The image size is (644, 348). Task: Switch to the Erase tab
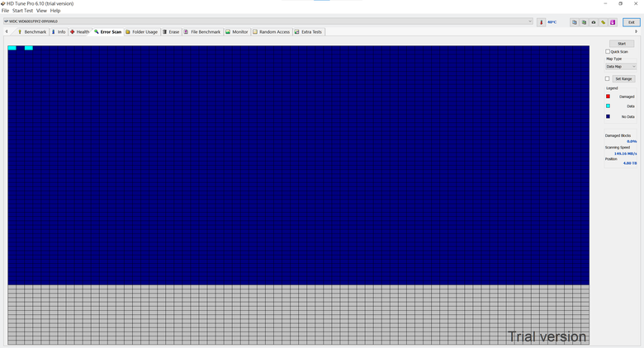pyautogui.click(x=171, y=31)
